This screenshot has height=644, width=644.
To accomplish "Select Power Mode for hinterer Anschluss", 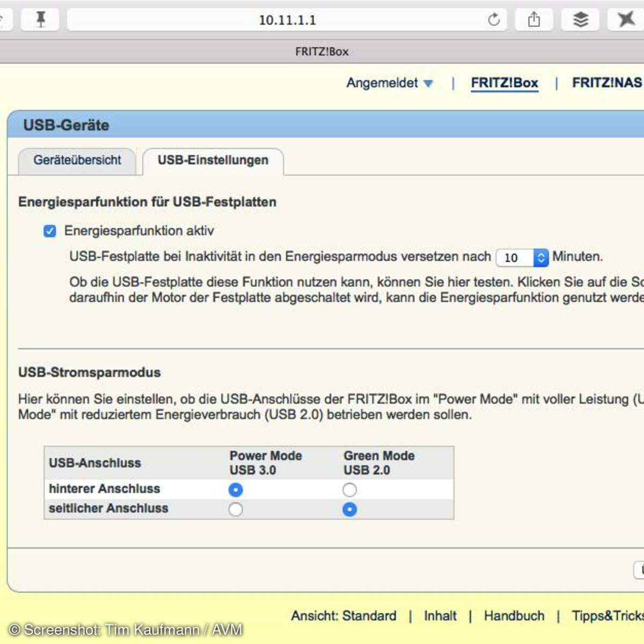I will (x=236, y=489).
